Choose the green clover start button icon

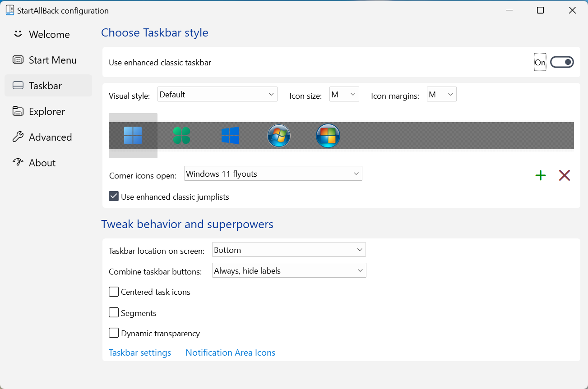(181, 135)
